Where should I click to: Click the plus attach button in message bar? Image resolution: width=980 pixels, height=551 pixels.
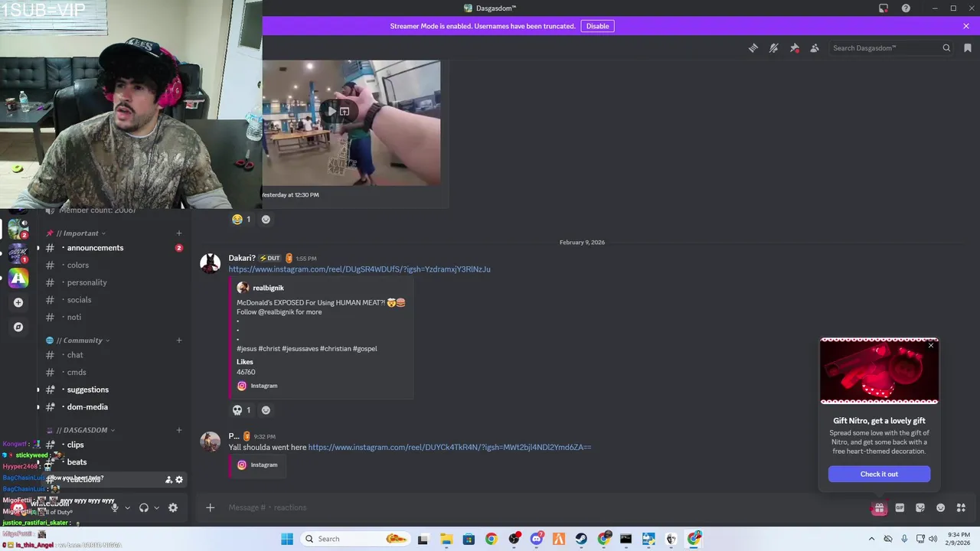(x=210, y=507)
